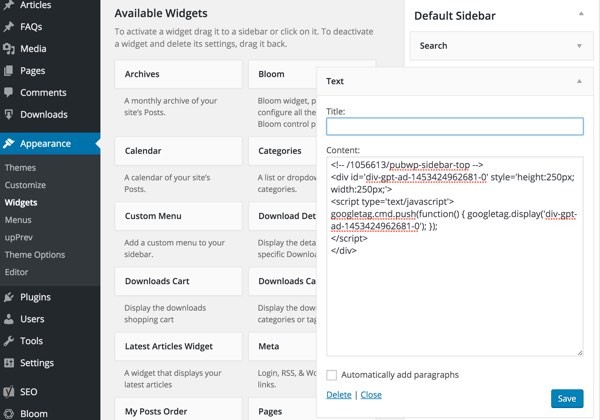The image size is (600, 420).
Task: Toggle Automatically add paragraphs checkbox
Action: coord(331,375)
